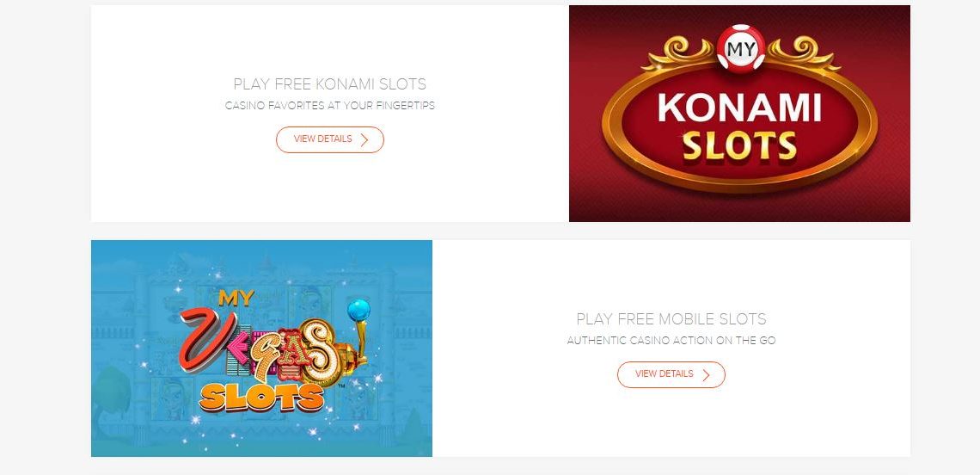Screen dimensions: 980x475
Task: Select the Casino Favorites At Your Fingertips subtitle
Action: click(x=330, y=106)
